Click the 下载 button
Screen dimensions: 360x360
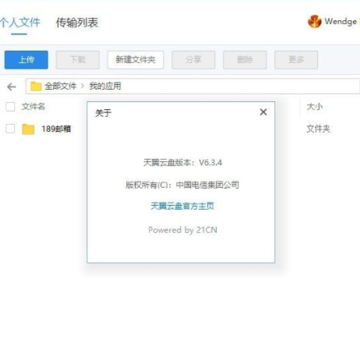pos(78,60)
